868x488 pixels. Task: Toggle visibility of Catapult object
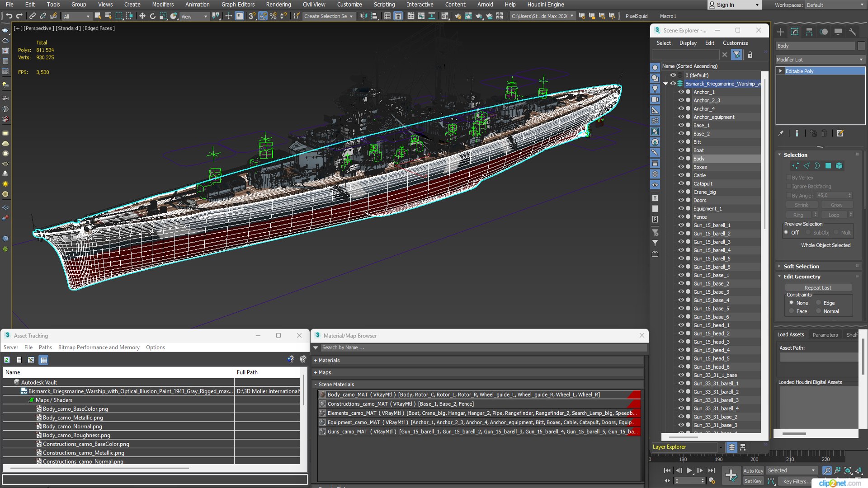coord(681,183)
